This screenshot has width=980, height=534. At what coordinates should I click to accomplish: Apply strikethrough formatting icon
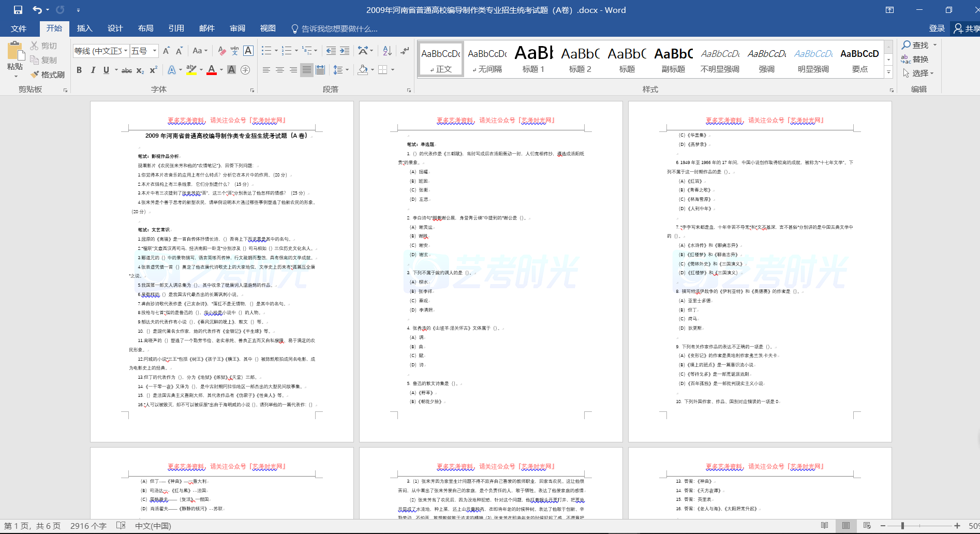(126, 70)
